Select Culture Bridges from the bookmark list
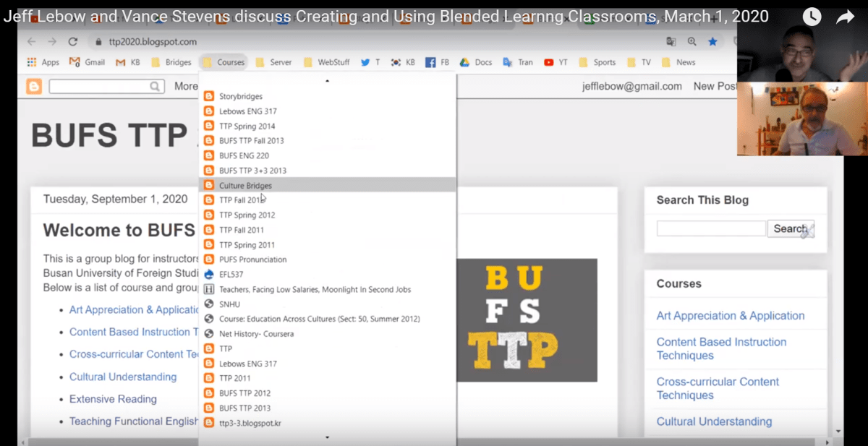Image resolution: width=868 pixels, height=446 pixels. coord(245,185)
